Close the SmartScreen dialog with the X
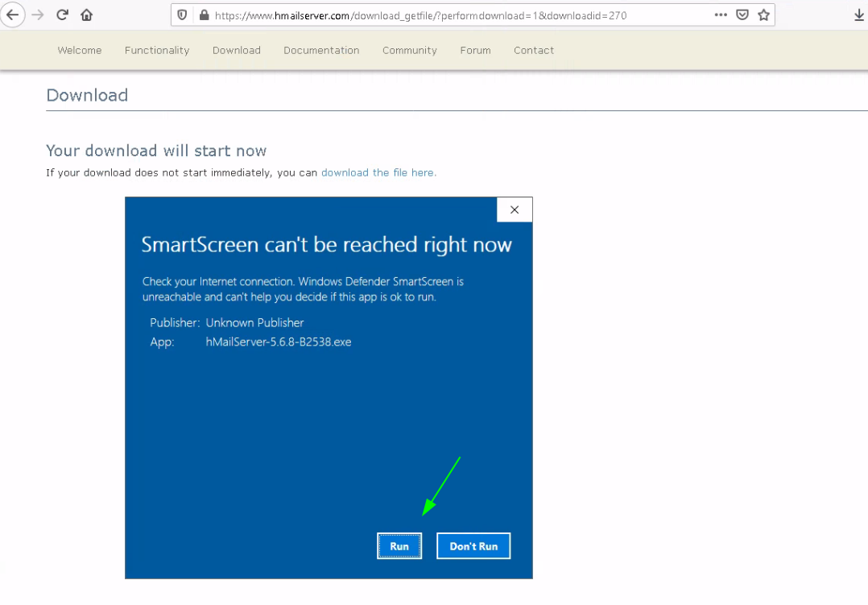The image size is (868, 605). [515, 210]
